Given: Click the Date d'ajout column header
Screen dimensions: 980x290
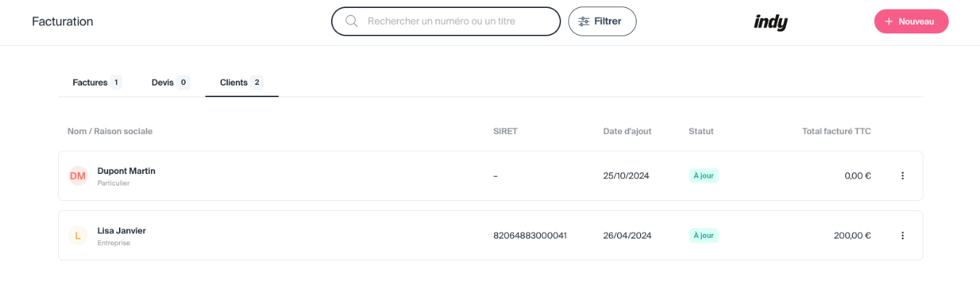Looking at the screenshot, I should [x=627, y=131].
